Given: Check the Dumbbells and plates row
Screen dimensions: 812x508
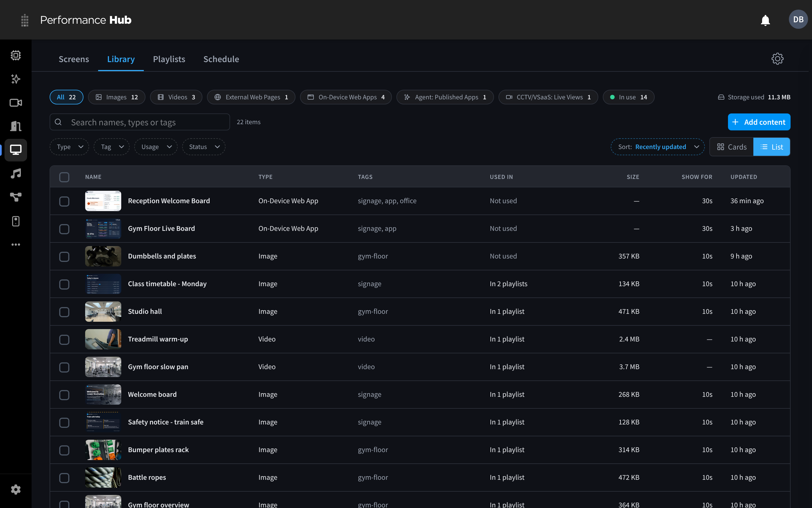Looking at the screenshot, I should click(64, 257).
